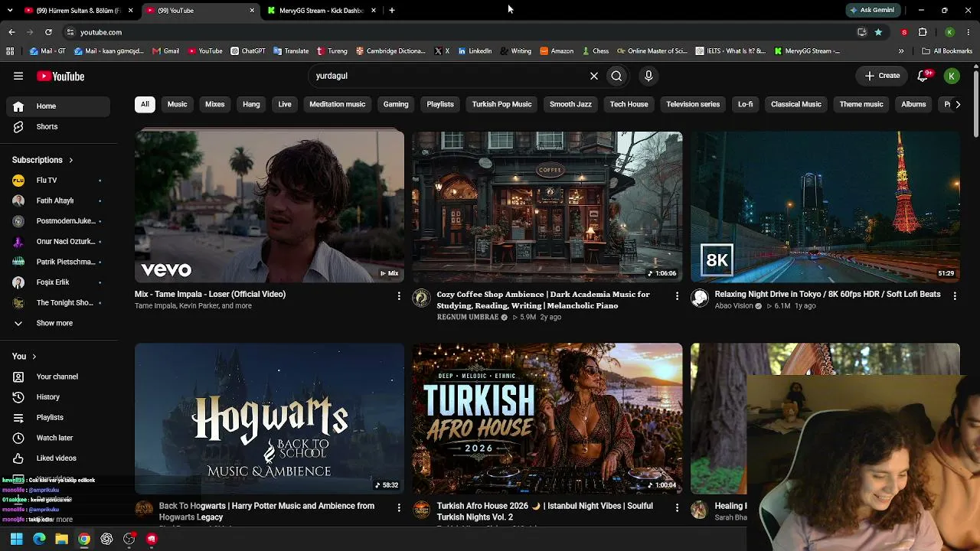Open a new Chrome tab

392,11
